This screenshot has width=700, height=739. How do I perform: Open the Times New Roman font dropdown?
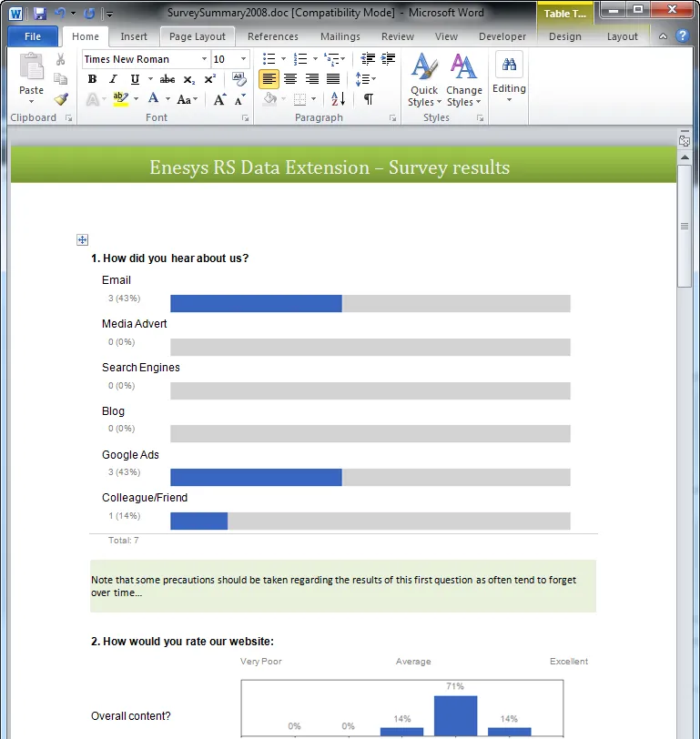coord(204,59)
